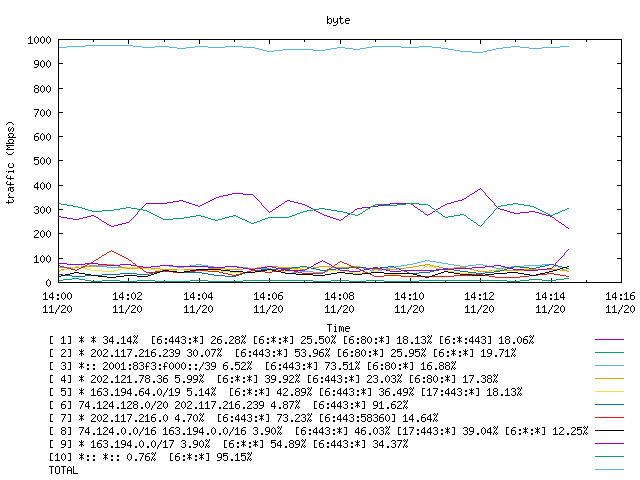Click the green line swatch for entry [10]
This screenshot has width=640, height=480.
click(x=609, y=456)
